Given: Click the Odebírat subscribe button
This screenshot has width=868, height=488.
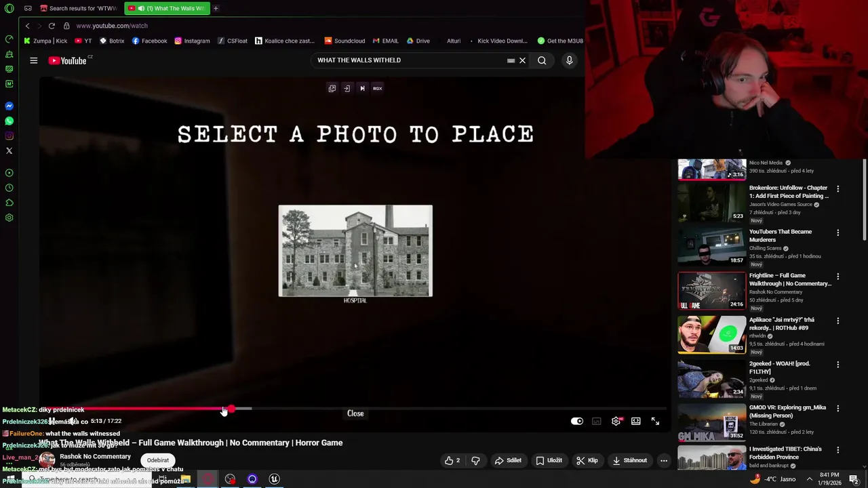Looking at the screenshot, I should click(158, 460).
